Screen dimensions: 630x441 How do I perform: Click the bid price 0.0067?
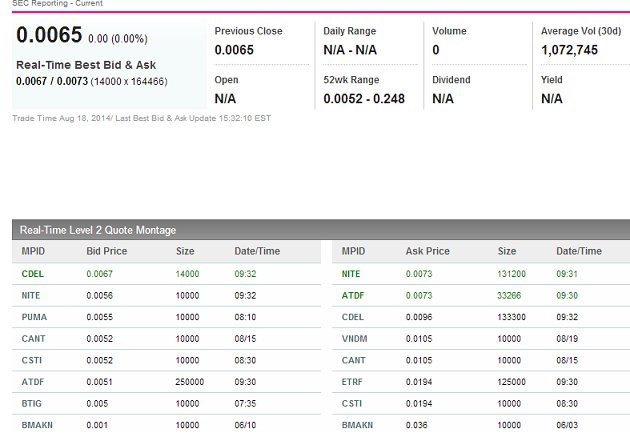pyautogui.click(x=99, y=274)
